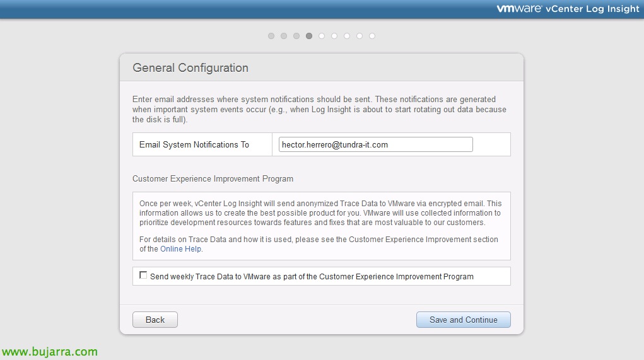Click the Email System Notifications To field

click(x=375, y=144)
